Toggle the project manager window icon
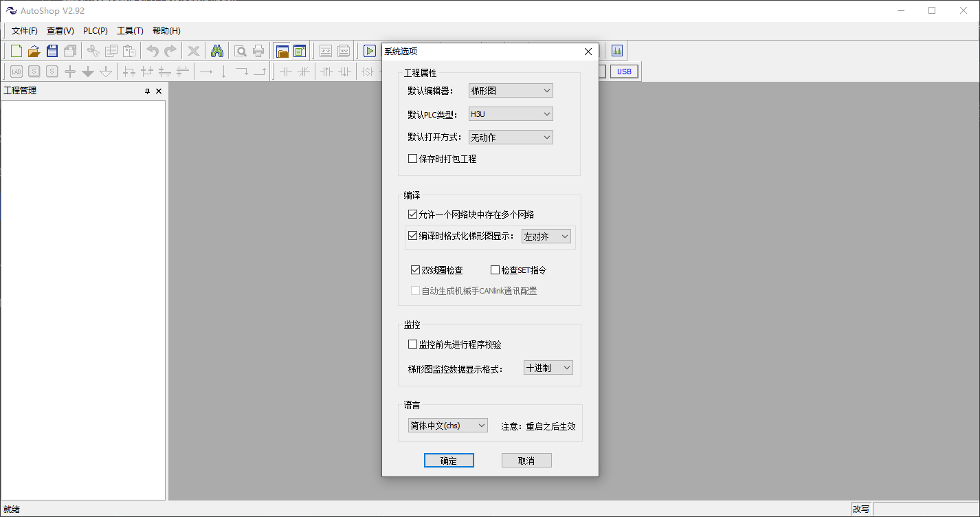 coord(282,51)
